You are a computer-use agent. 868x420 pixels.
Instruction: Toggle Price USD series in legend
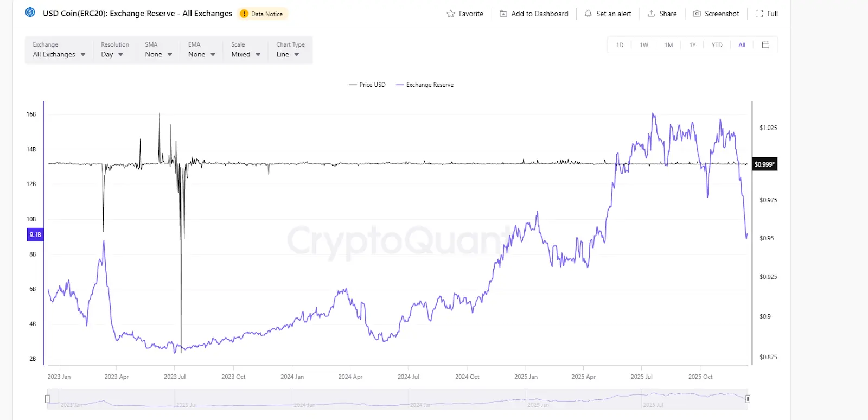click(x=367, y=85)
